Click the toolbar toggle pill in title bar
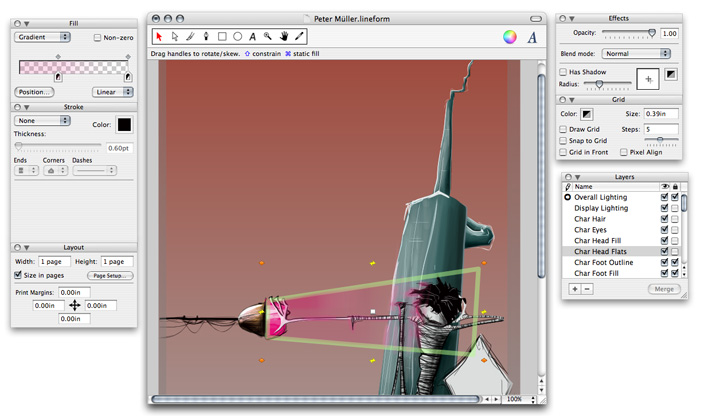704x416 pixels. point(536,19)
